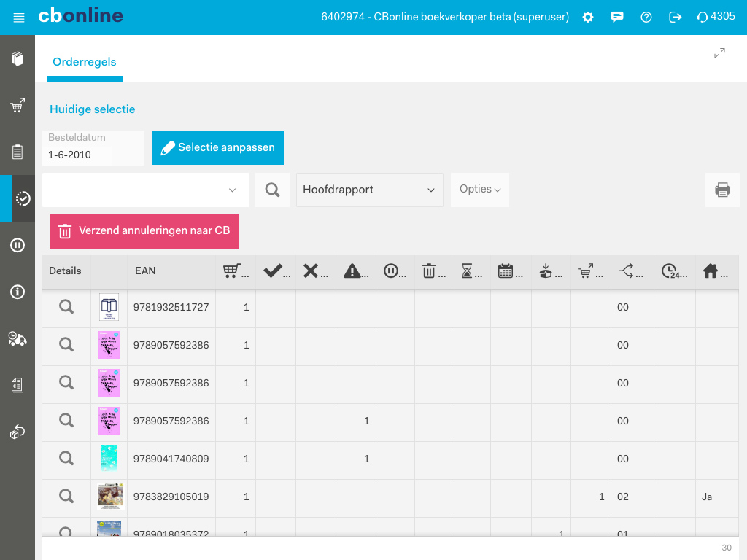Open the messages chat icon
Image resolution: width=747 pixels, height=560 pixels.
[617, 17]
